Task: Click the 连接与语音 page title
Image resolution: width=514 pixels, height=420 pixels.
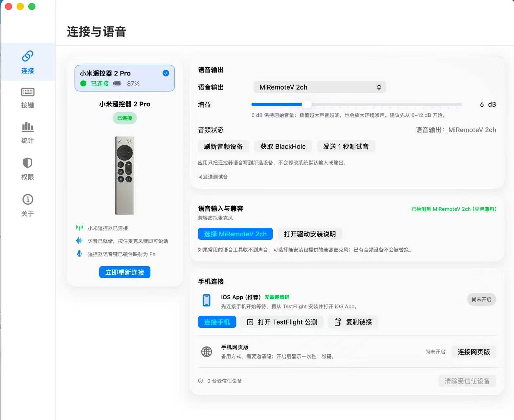Action: click(x=97, y=32)
